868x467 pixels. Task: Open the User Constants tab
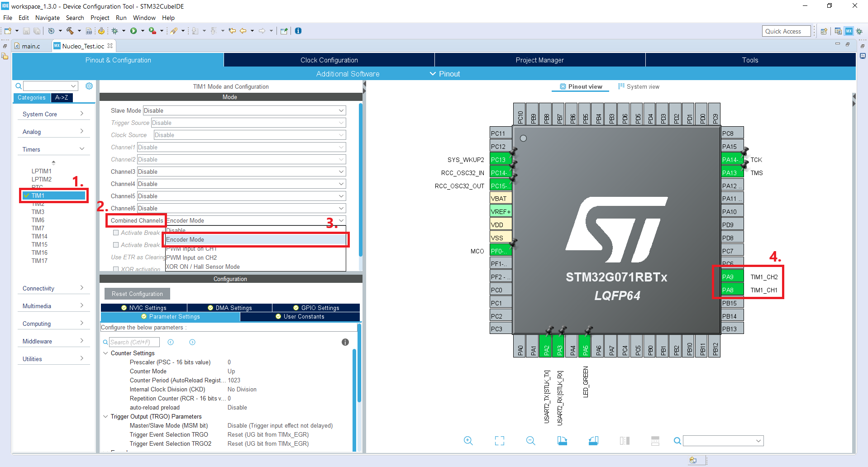tap(300, 316)
